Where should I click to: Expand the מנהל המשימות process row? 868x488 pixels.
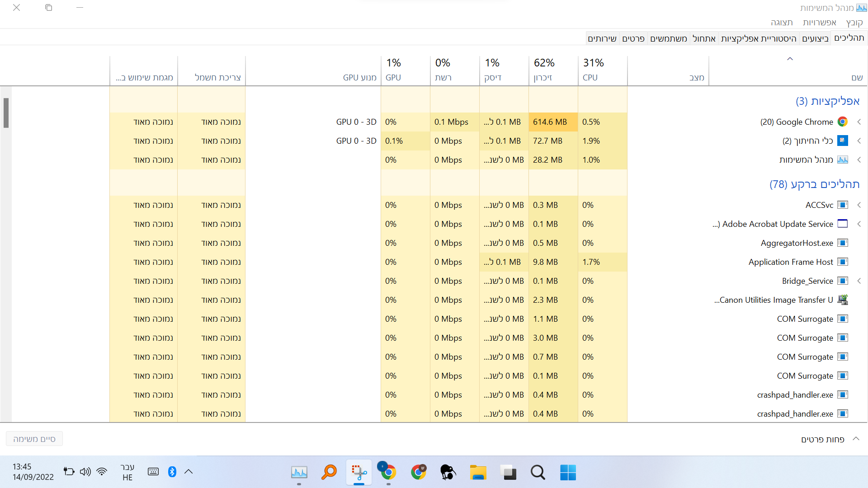[859, 160]
